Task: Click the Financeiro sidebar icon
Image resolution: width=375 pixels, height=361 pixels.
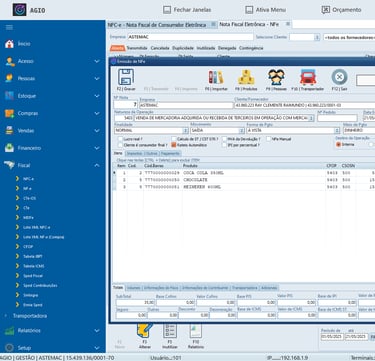Action: 9,148
